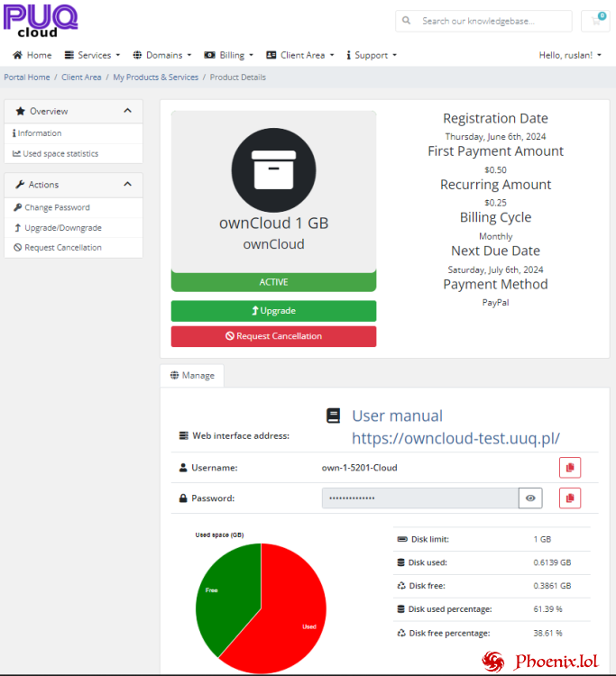Click inside the knowledgebase search field
Viewport: 616px width, 676px height.
(x=483, y=21)
